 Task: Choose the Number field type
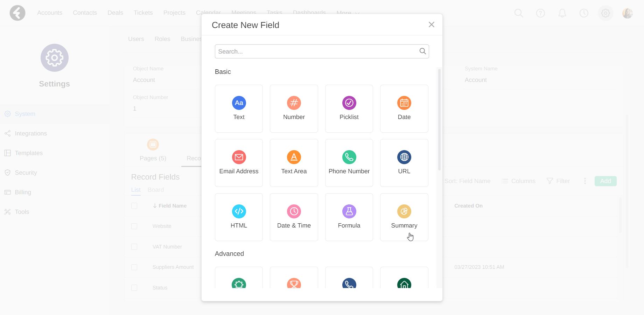[294, 108]
